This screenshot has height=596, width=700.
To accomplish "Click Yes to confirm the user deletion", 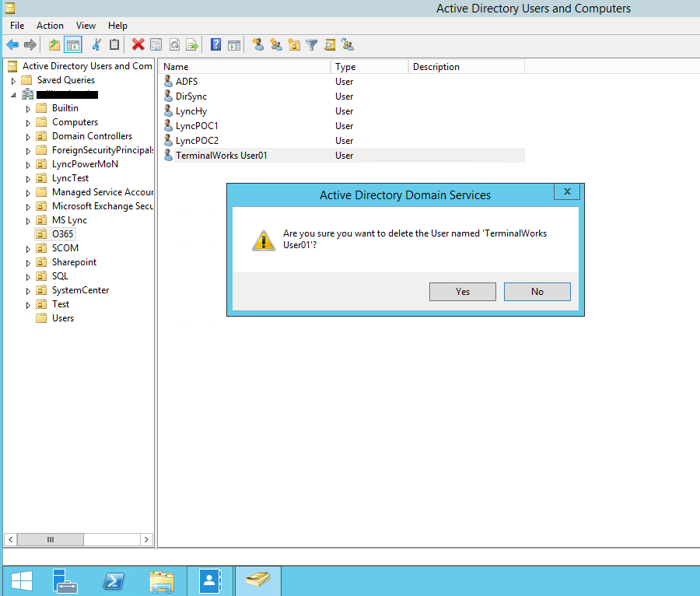I will click(x=462, y=291).
